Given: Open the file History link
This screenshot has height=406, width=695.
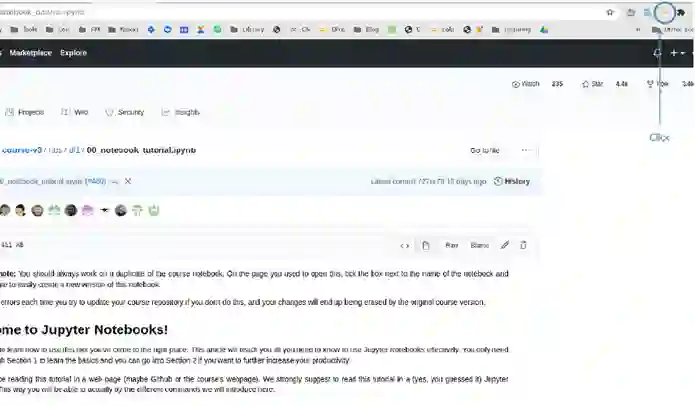Looking at the screenshot, I should 512,181.
